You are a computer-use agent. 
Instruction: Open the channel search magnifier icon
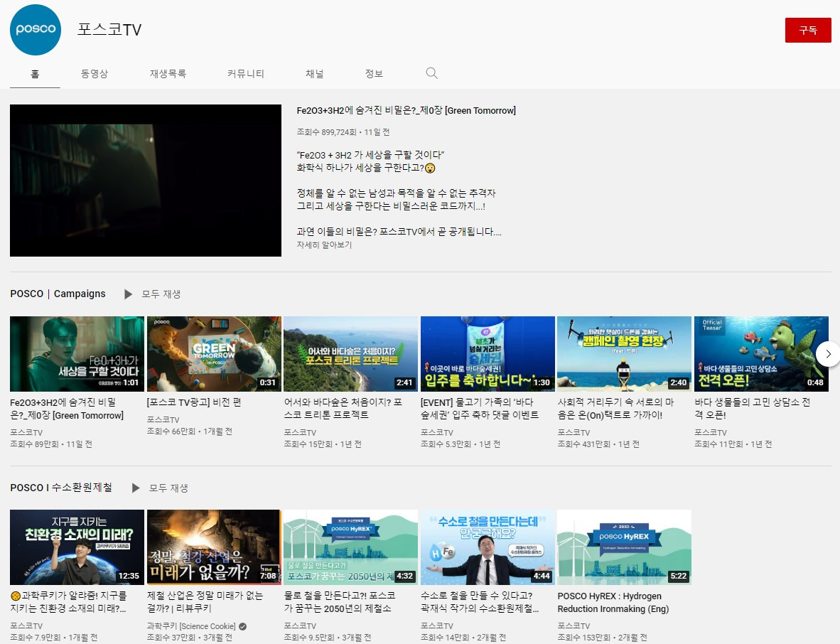(432, 73)
